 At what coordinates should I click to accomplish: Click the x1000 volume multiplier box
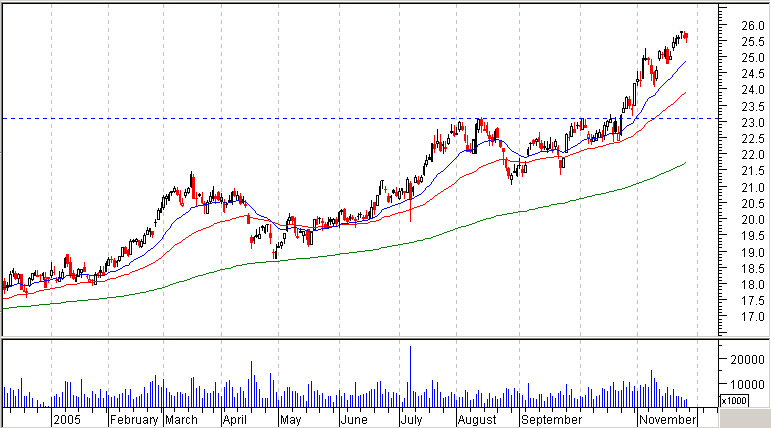point(734,400)
